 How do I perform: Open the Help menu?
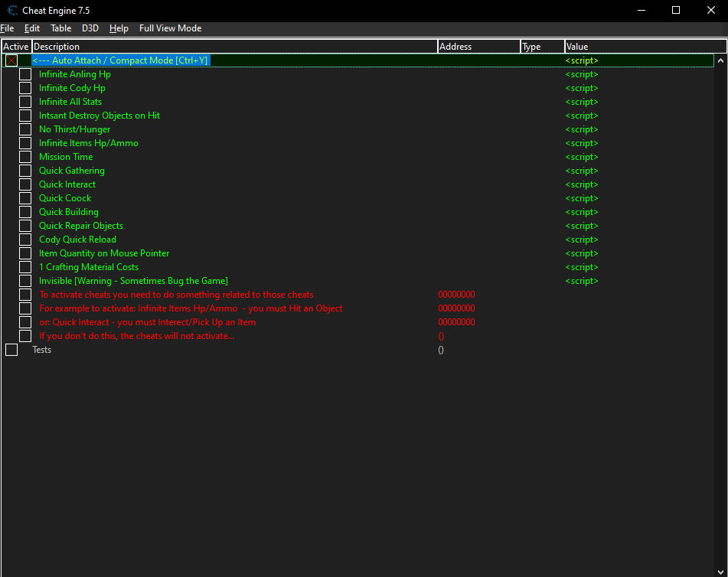pos(119,28)
